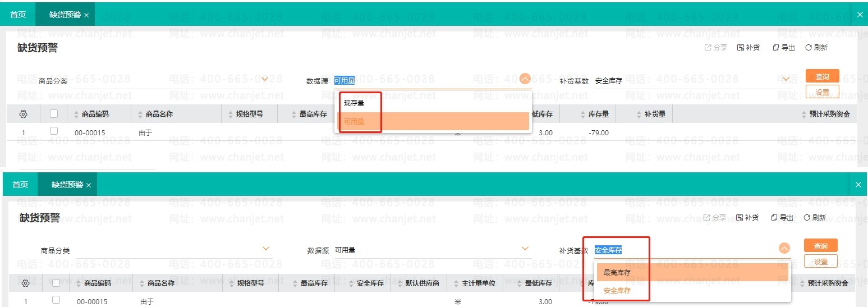868x307 pixels.
Task: Click 查询 button in lower screenshot
Action: pyautogui.click(x=820, y=246)
